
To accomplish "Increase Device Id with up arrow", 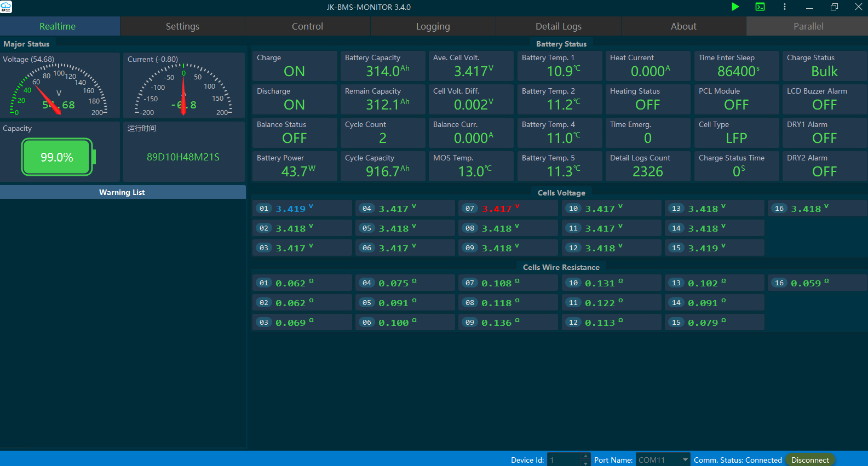I will pyautogui.click(x=586, y=456).
